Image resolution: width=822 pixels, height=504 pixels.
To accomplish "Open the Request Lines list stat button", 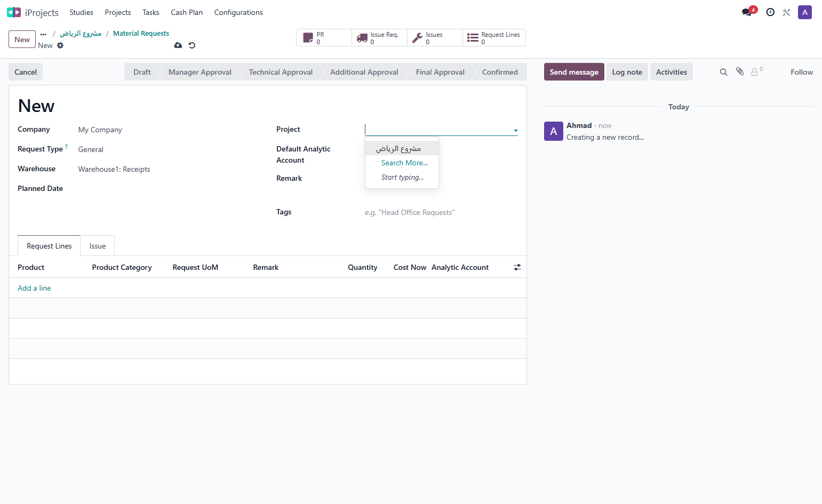I will pos(494,38).
